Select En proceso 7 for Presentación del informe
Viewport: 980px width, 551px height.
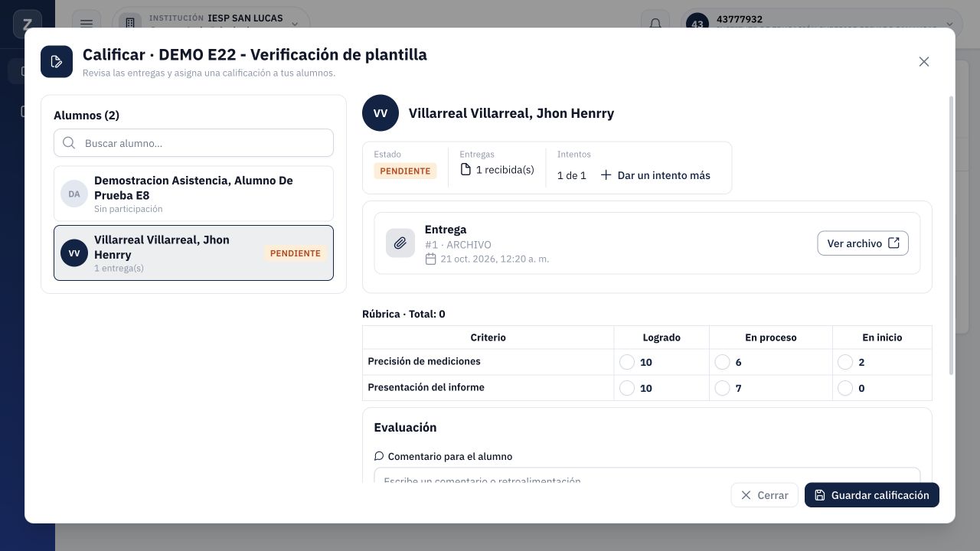(x=722, y=388)
